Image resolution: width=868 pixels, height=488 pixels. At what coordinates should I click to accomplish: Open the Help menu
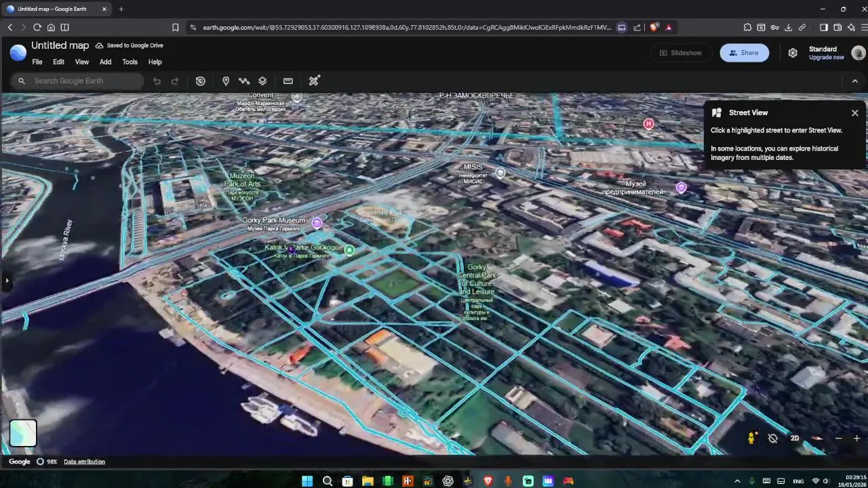pyautogui.click(x=155, y=62)
